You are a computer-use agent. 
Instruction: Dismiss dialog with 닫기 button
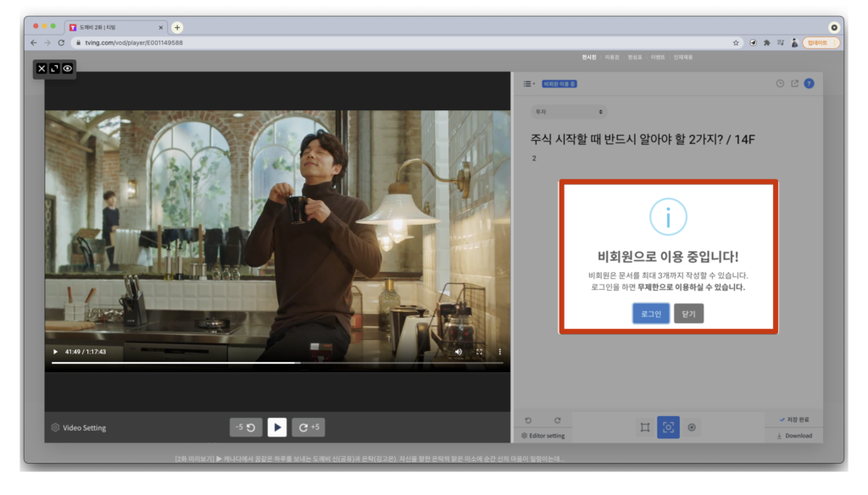(688, 314)
